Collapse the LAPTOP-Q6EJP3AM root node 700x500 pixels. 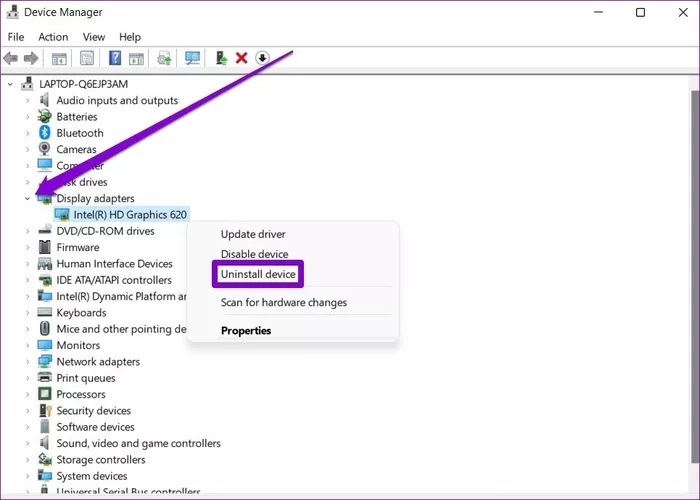[10, 84]
